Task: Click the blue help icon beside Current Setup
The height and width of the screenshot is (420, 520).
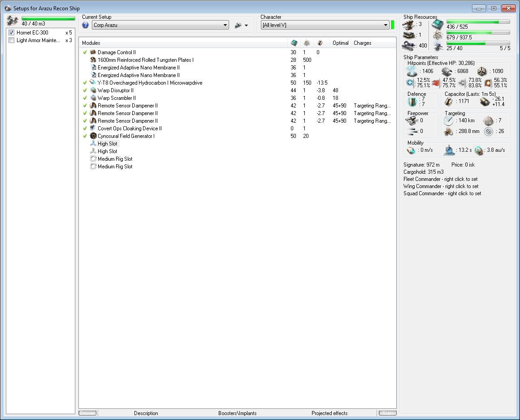Action: tap(86, 25)
